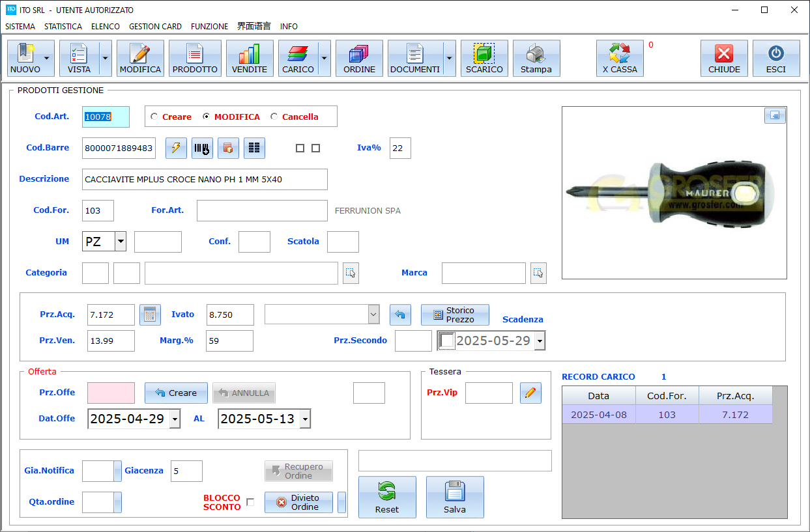This screenshot has height=532, width=810.
Task: Open the calculator next to Prz.Acq.
Action: [x=150, y=315]
